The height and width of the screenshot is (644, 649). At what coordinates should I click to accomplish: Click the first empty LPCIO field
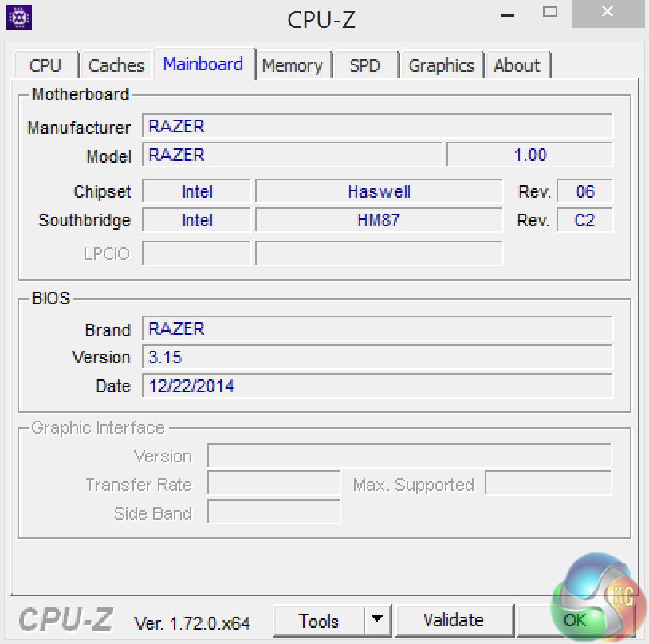[197, 253]
